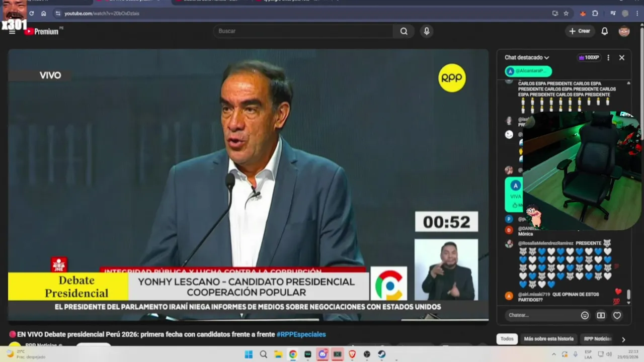The image size is (644, 362).
Task: Click the 100XP points badge
Action: click(589, 58)
